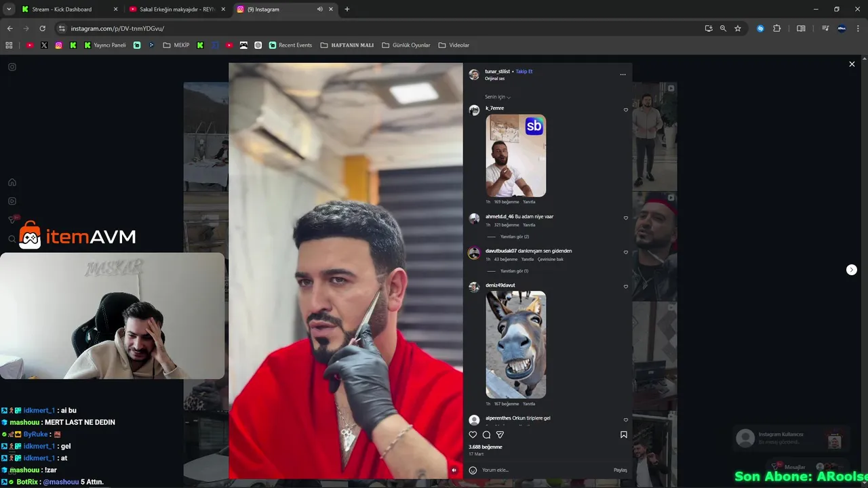Open HAFTANIN MALI bookmarks folder
This screenshot has height=488, width=868.
tap(347, 45)
